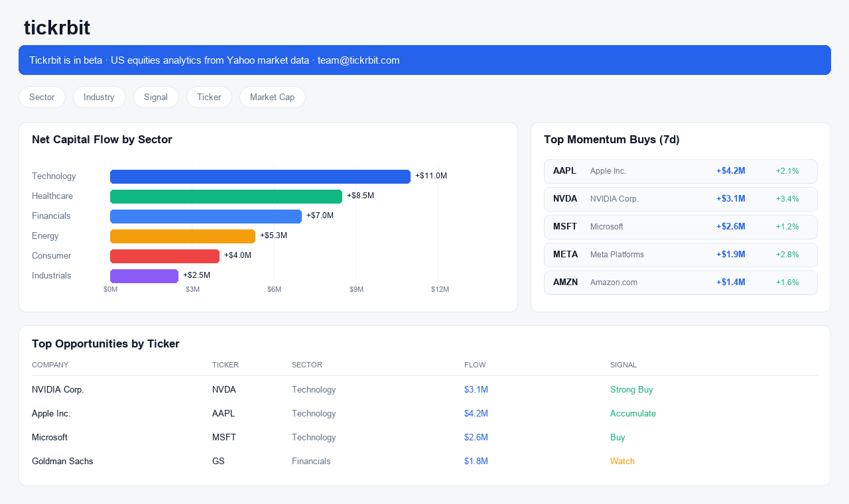Image resolution: width=849 pixels, height=504 pixels.
Task: Click NVIDIA Corp. in opportunities table
Action: click(x=58, y=390)
